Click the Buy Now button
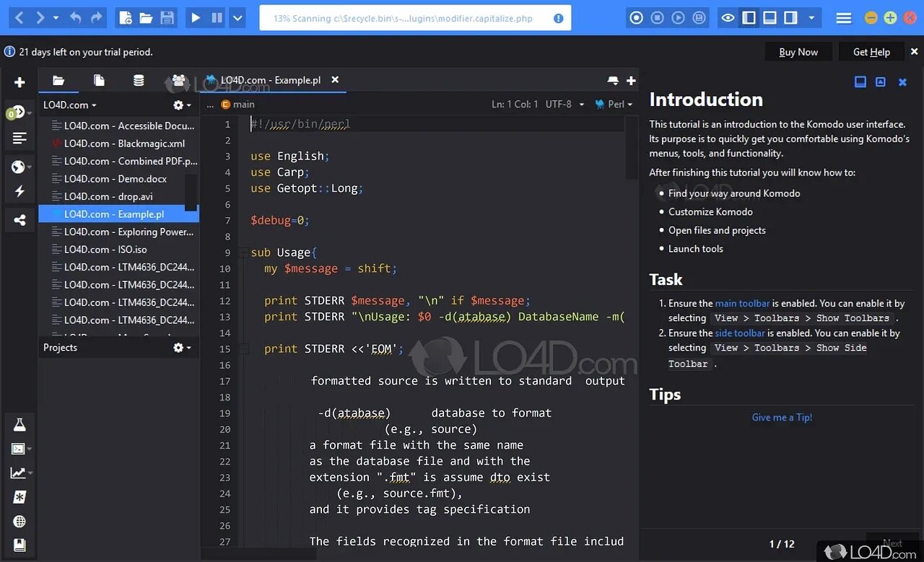This screenshot has width=924, height=562. (798, 52)
